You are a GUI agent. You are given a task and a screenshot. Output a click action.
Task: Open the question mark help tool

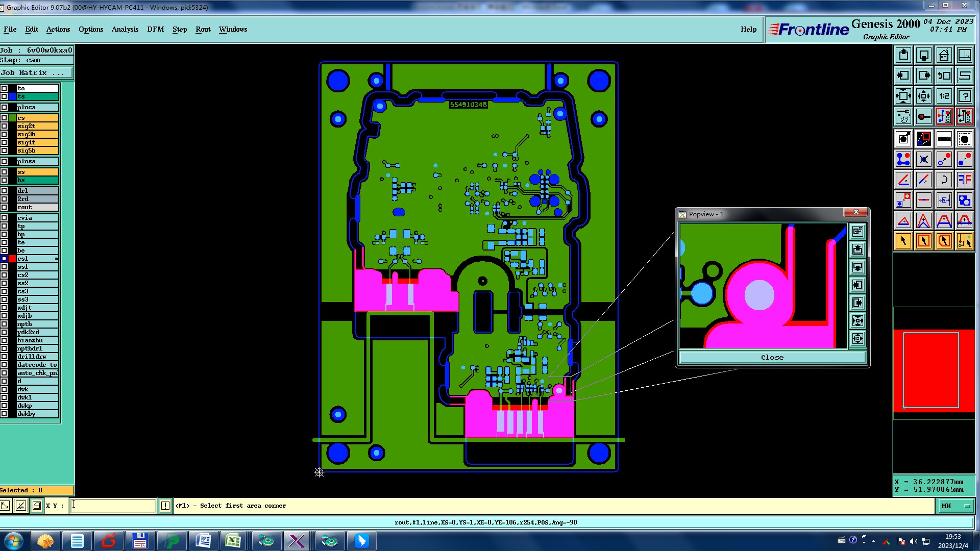[964, 96]
